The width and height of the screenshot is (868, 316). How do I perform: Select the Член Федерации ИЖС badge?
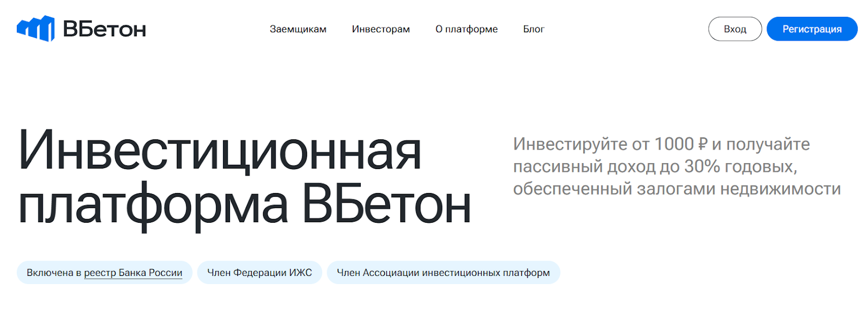(259, 273)
